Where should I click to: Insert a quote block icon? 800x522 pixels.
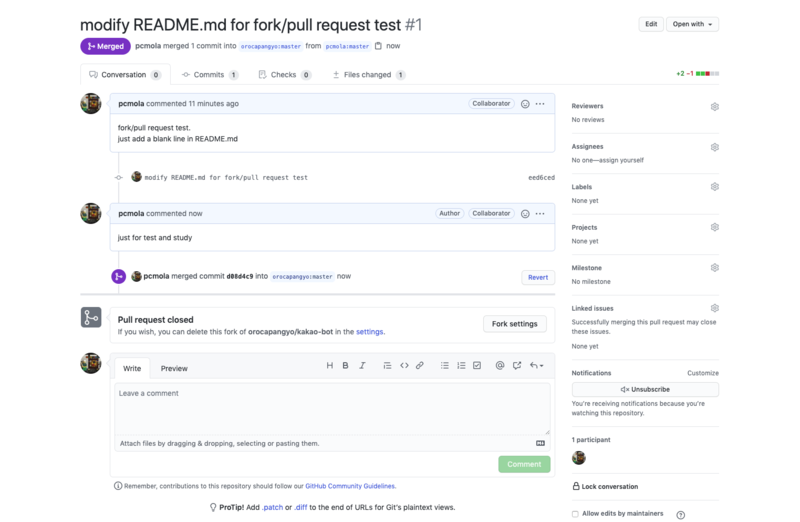pos(387,365)
